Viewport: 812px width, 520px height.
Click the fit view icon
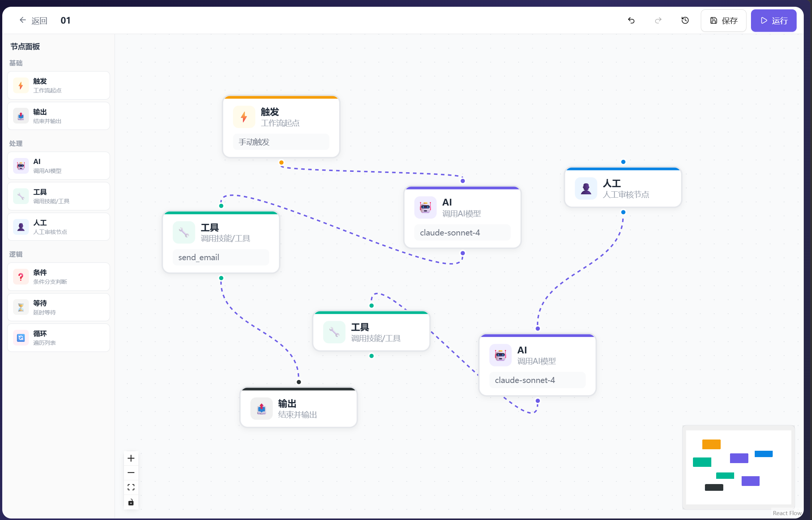[131, 487]
